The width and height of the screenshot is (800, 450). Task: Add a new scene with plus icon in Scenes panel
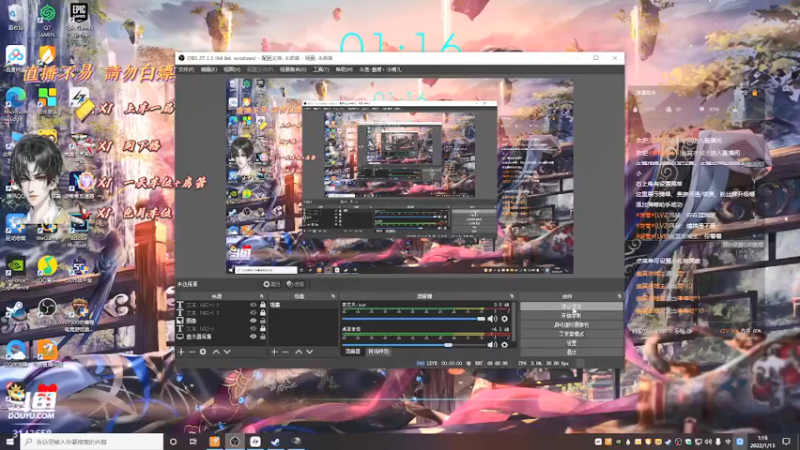point(274,352)
